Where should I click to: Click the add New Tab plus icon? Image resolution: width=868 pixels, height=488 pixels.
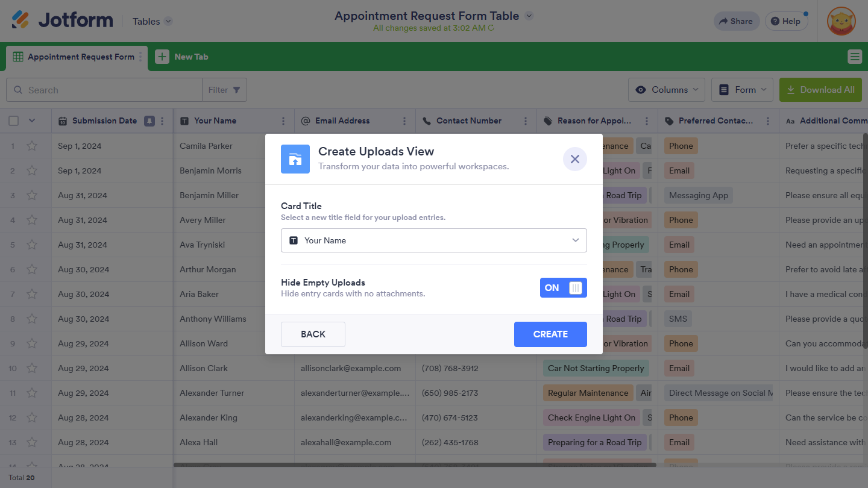tap(162, 57)
